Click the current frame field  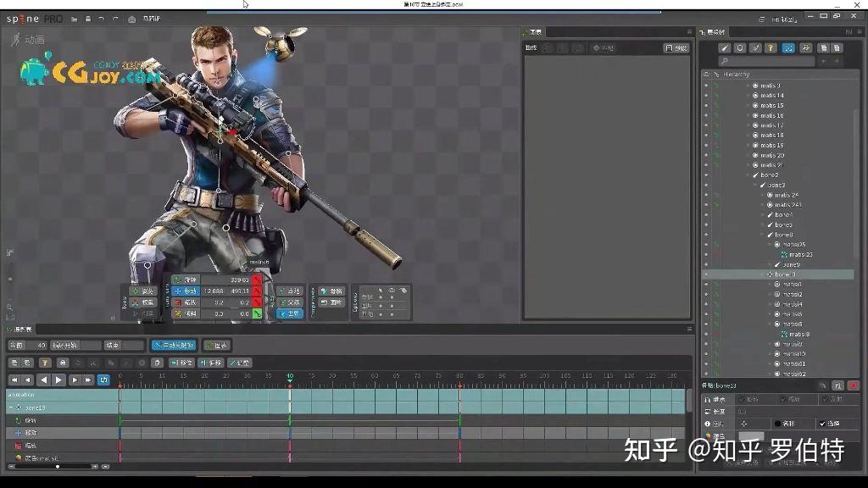[x=37, y=346]
